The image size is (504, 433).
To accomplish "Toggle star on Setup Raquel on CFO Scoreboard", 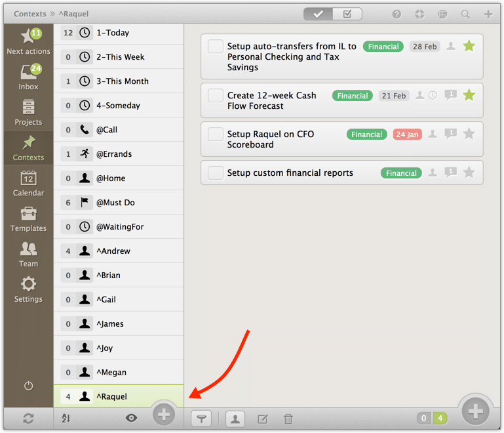I will [x=469, y=134].
